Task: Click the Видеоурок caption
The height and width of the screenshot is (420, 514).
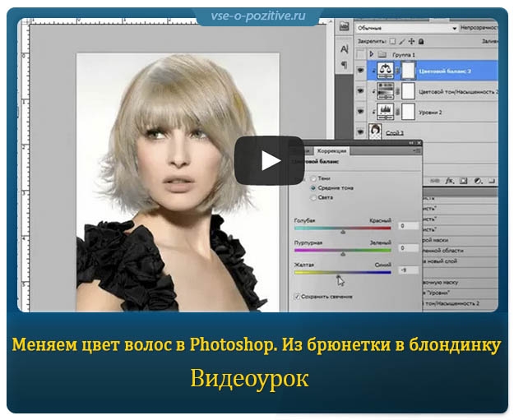Action: pyautogui.click(x=250, y=378)
